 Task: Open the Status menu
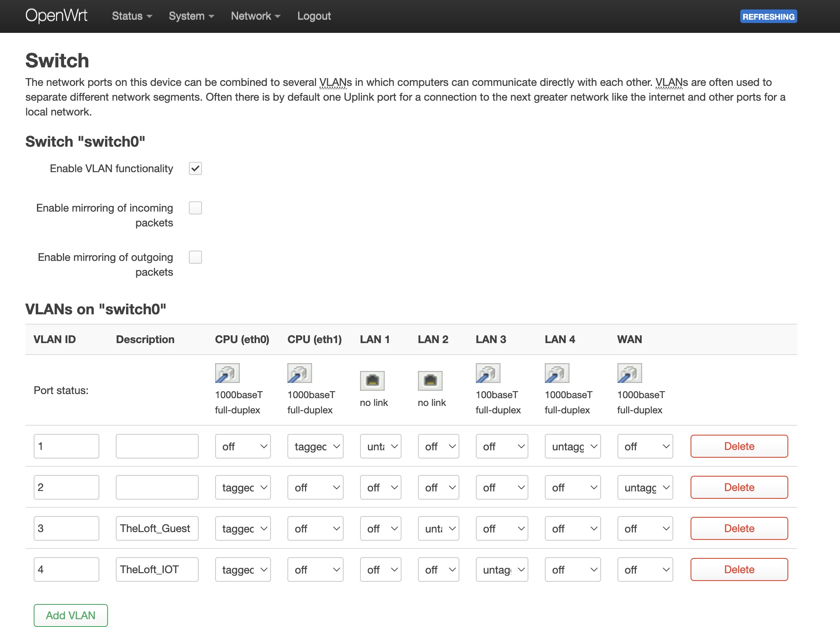pos(132,16)
